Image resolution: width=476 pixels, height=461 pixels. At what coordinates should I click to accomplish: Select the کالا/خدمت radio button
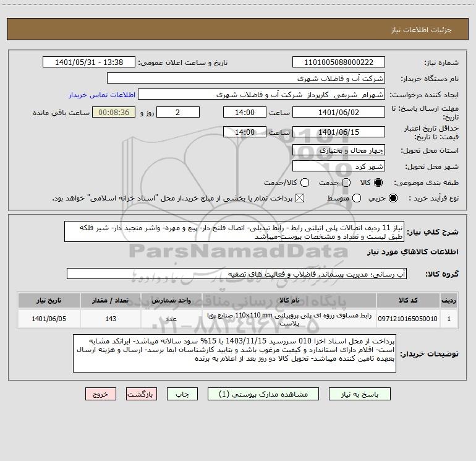pyautogui.click(x=305, y=183)
